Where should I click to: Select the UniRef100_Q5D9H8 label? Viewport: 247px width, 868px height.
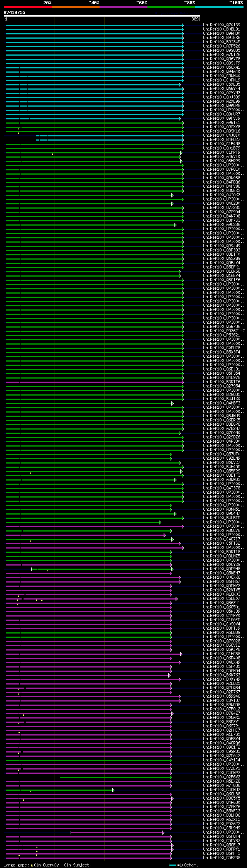(x=222, y=569)
